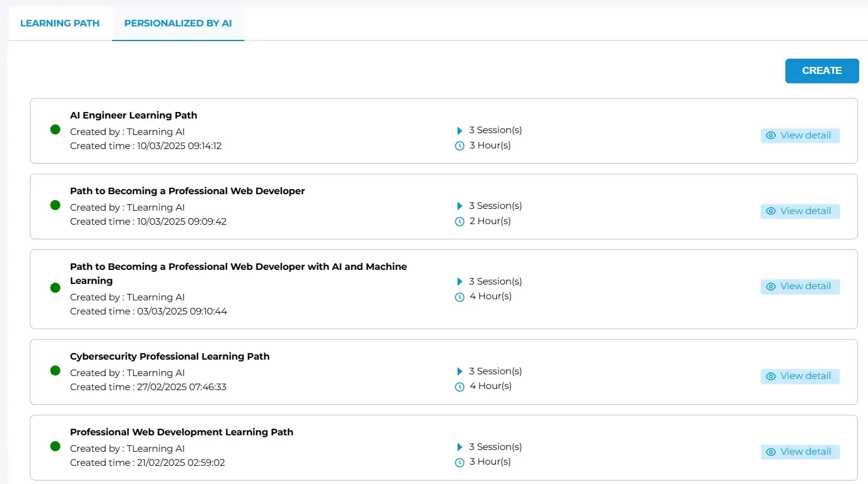Open details for Web Developer with AI and Machine Learning
The width and height of the screenshot is (868, 484).
[x=800, y=286]
